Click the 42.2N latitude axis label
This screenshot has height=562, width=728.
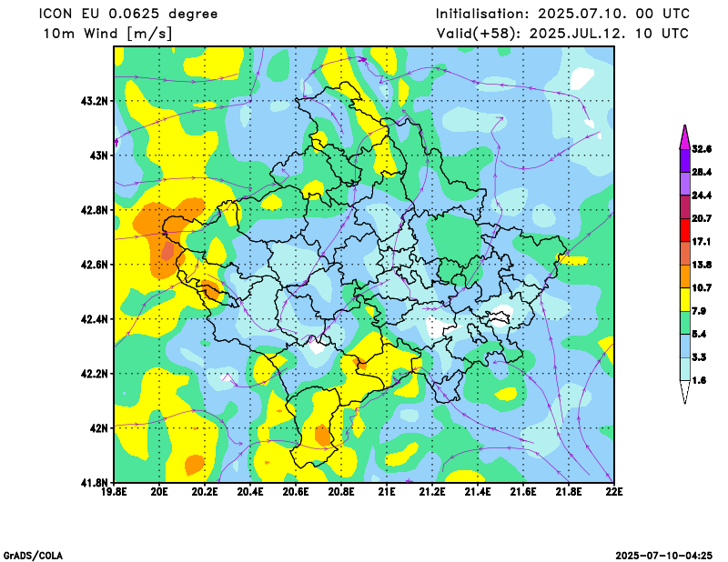[95, 374]
